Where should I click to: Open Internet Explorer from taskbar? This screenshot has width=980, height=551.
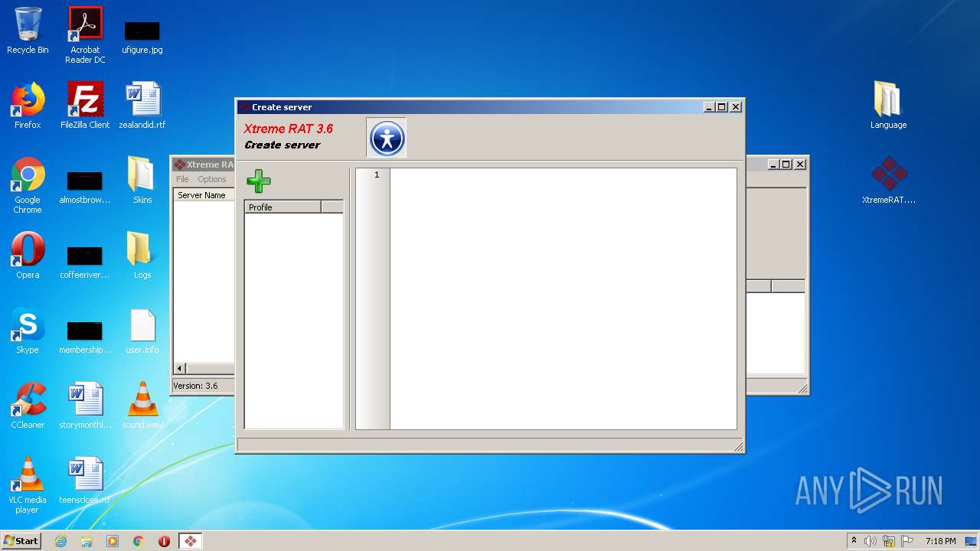pyautogui.click(x=61, y=541)
